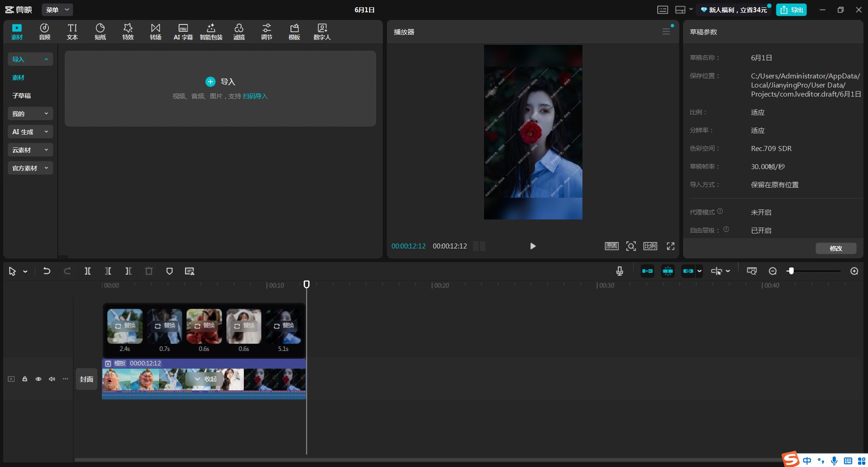
Task: Open the 新人福利 promotion banner
Action: (734, 10)
